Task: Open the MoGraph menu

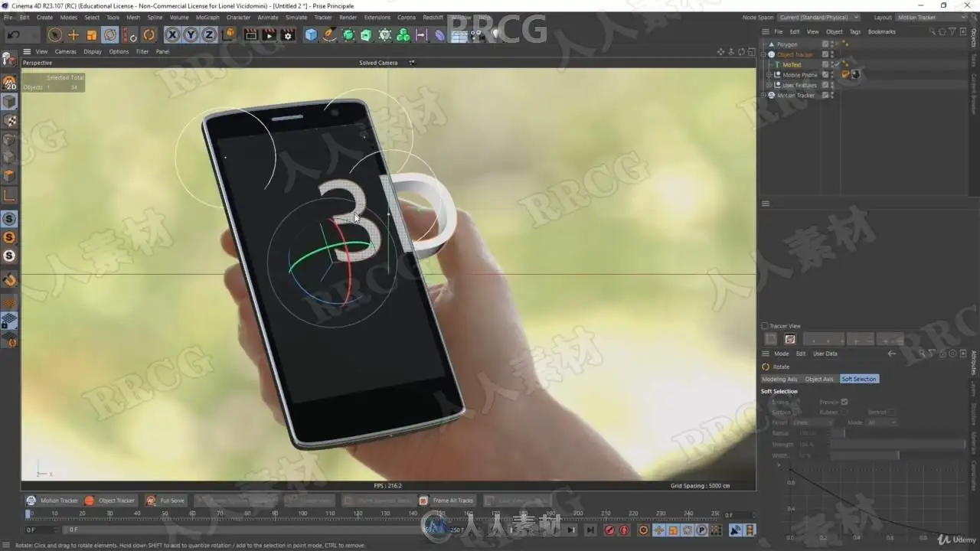Action: coord(207,17)
